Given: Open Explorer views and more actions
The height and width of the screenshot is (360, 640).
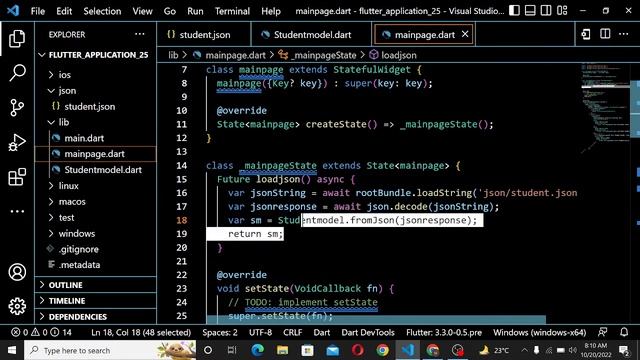Looking at the screenshot, I should pos(140,34).
